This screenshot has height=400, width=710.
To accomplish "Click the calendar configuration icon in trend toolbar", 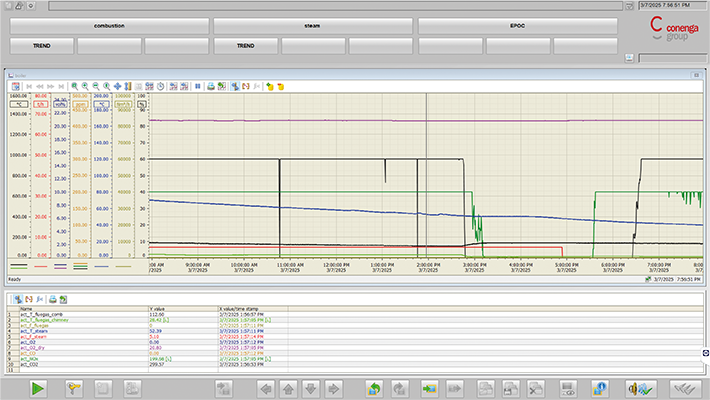I will 16,86.
